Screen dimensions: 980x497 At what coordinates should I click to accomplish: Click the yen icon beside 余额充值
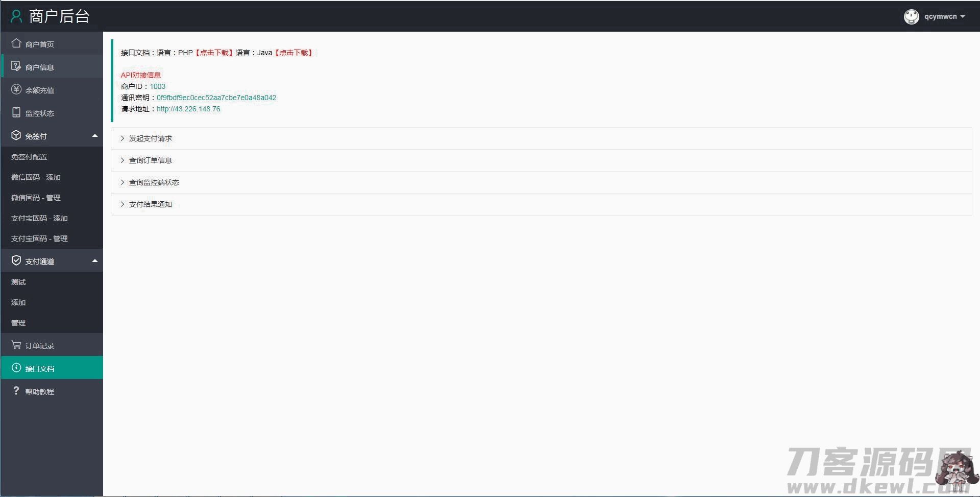[16, 89]
